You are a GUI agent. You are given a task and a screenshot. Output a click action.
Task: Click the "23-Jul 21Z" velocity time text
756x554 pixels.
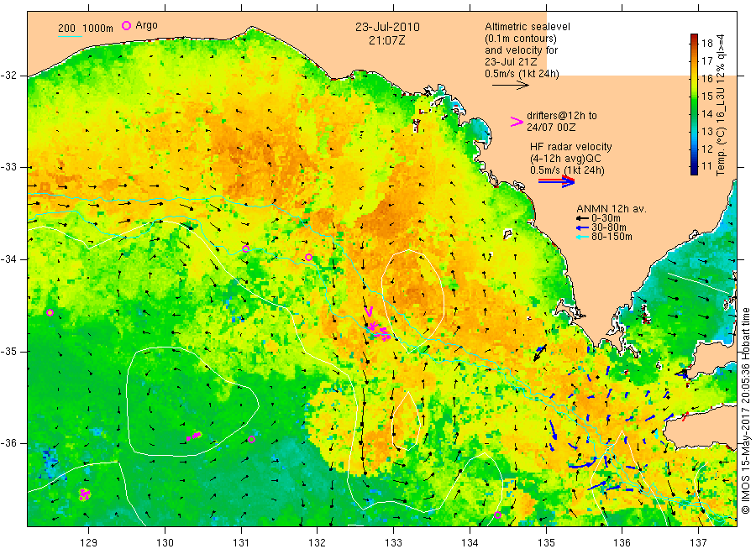[511, 61]
